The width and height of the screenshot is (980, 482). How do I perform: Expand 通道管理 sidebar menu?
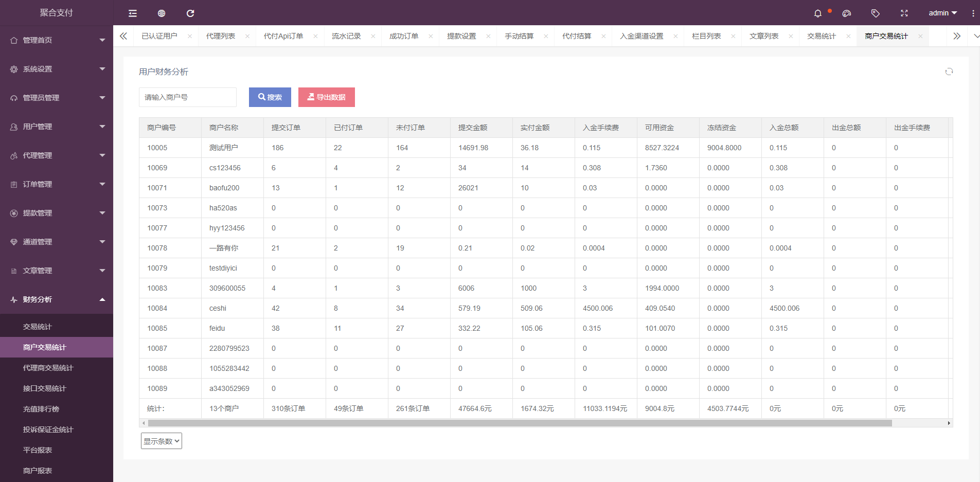[x=57, y=242]
